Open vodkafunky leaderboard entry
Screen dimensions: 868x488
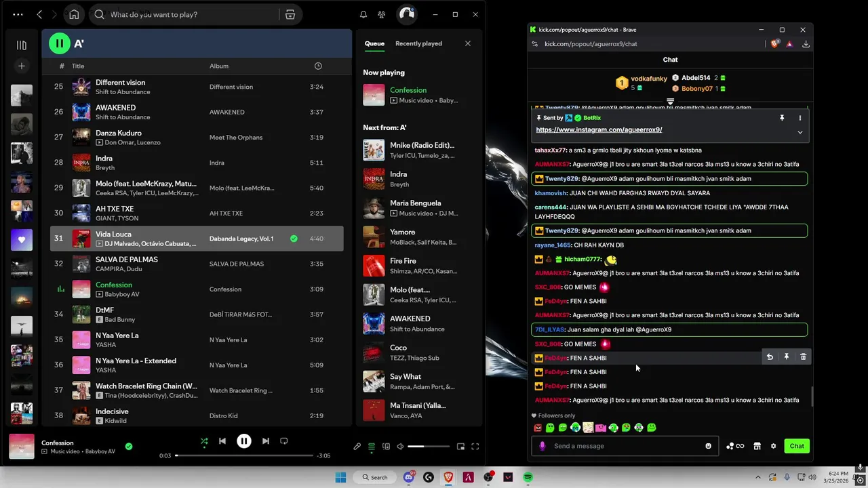point(642,83)
